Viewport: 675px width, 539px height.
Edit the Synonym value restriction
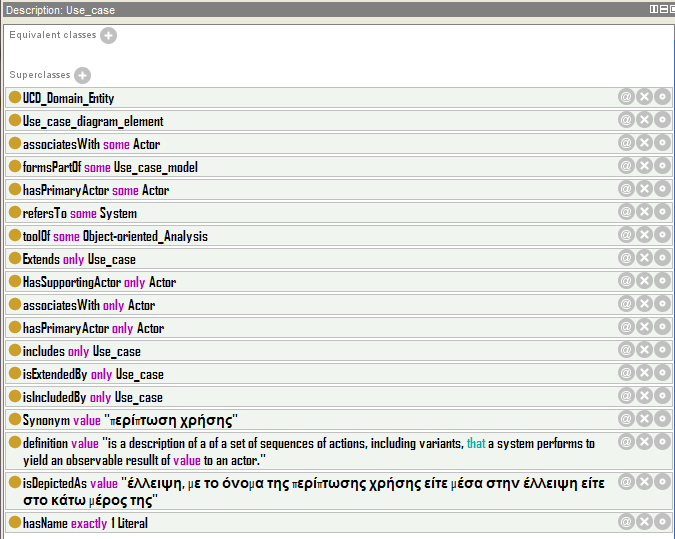point(663,418)
